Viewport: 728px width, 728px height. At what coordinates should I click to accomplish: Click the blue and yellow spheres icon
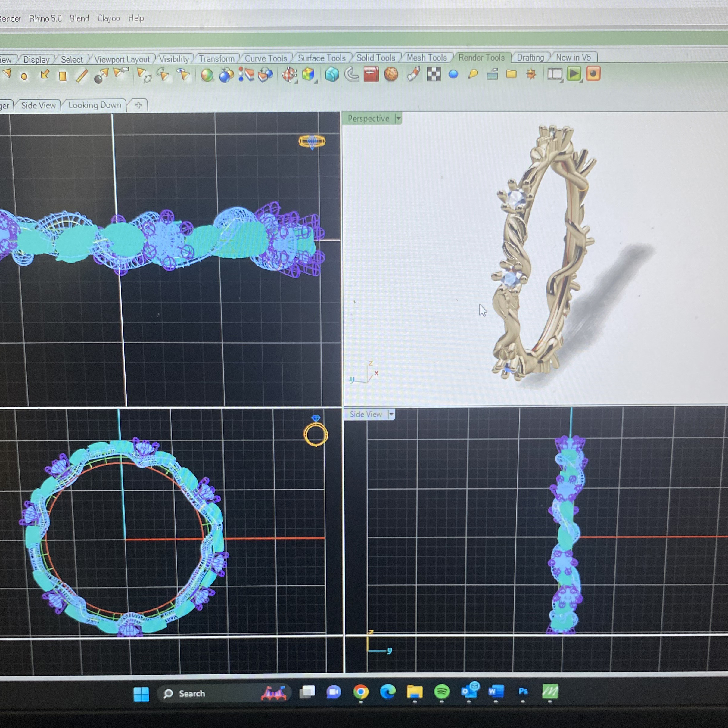pyautogui.click(x=226, y=75)
